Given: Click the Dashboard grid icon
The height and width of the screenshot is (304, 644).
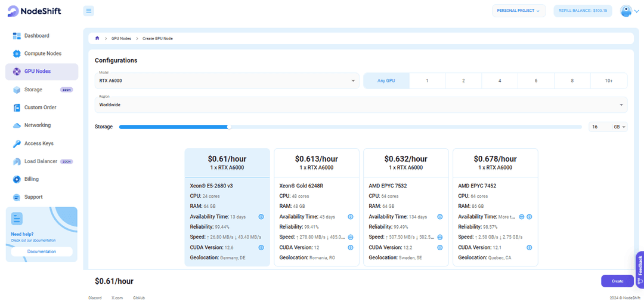Looking at the screenshot, I should click(x=17, y=36).
